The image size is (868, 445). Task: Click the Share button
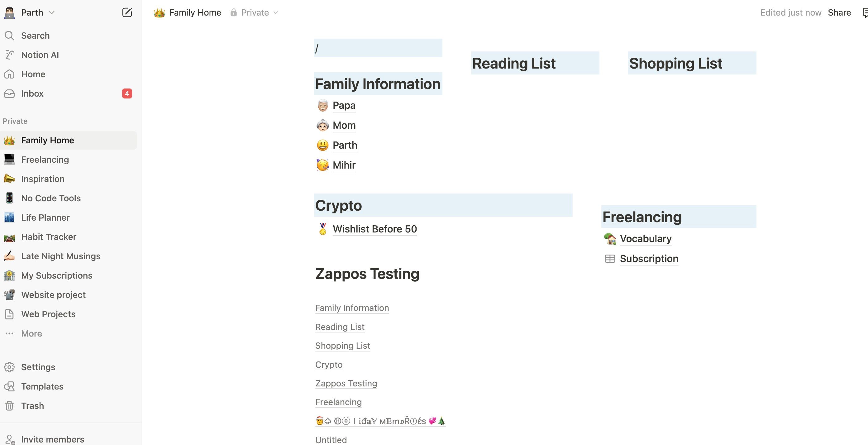(x=839, y=12)
